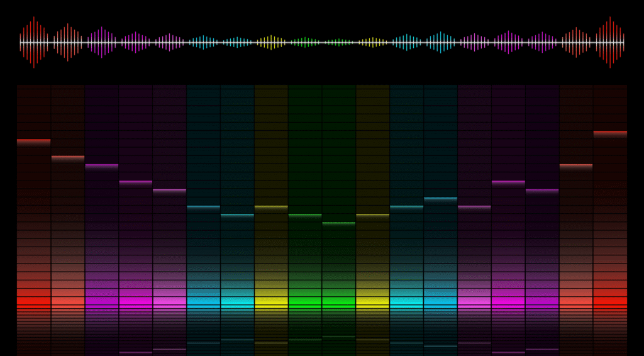Click the bright glowing base of the leftmost red bar
The height and width of the screenshot is (356, 644).
click(34, 301)
